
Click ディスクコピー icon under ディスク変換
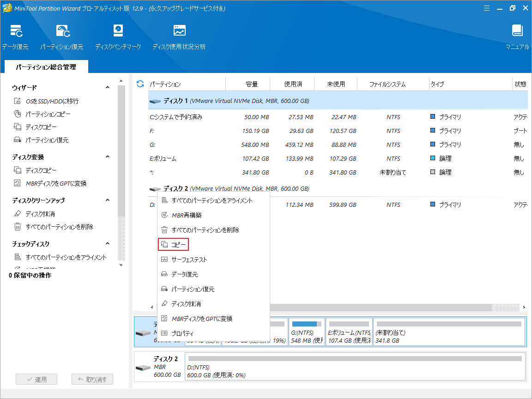pos(17,170)
